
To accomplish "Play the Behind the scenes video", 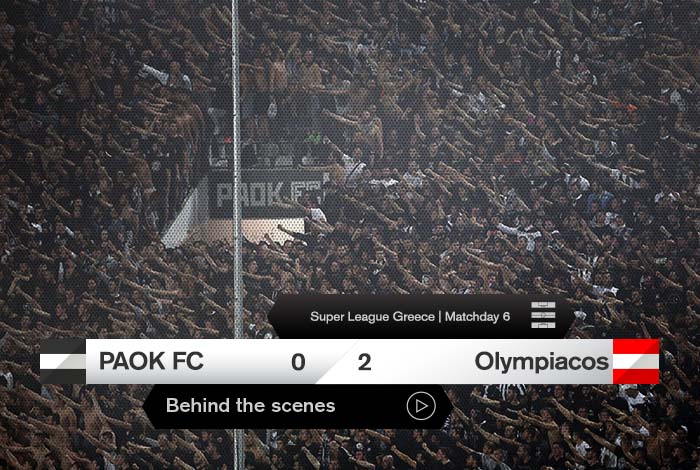I will (x=421, y=406).
